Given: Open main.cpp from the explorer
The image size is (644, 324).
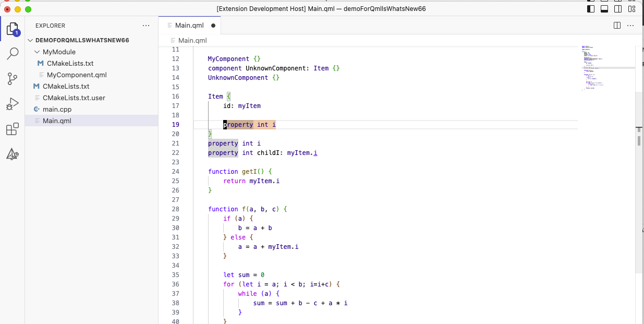Looking at the screenshot, I should coord(57,109).
